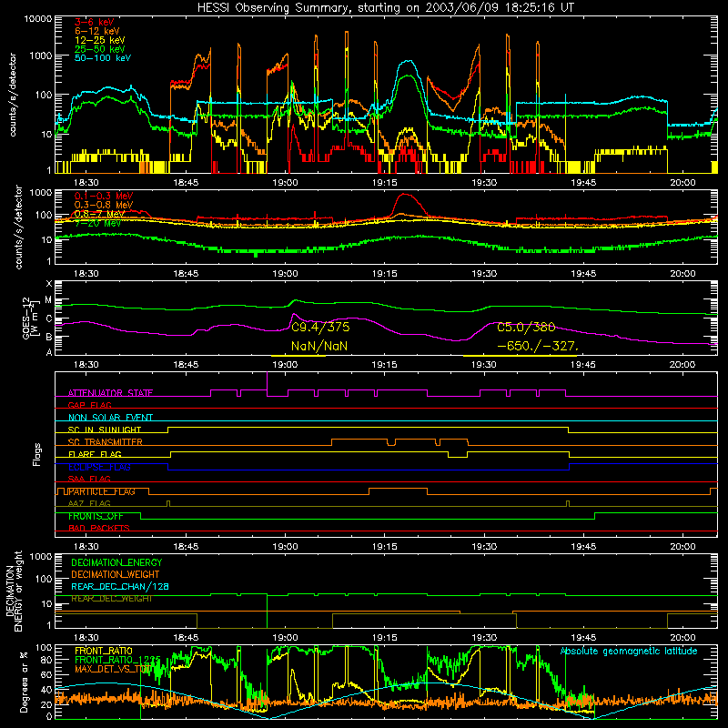Image resolution: width=728 pixels, height=728 pixels.
Task: Click the 3-6 keV legend label
Action: pos(95,22)
